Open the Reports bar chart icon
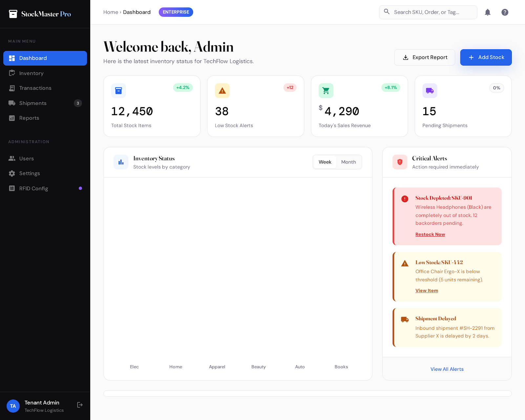Image resolution: width=525 pixels, height=420 pixels. tap(12, 118)
